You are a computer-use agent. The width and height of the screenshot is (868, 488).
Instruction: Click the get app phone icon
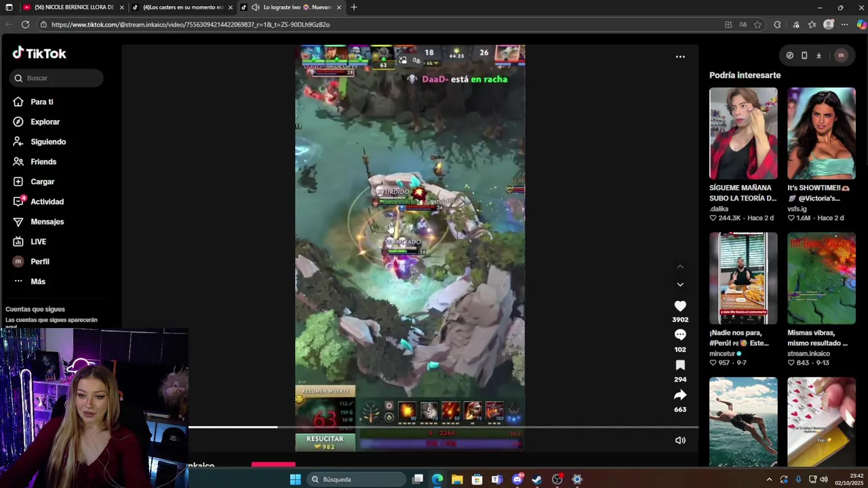(804, 56)
